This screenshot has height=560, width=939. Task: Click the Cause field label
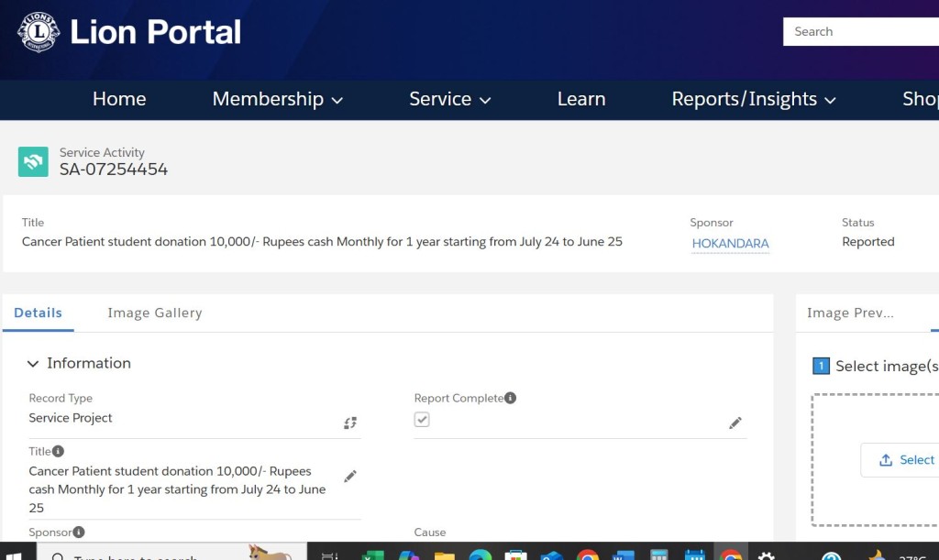[430, 532]
